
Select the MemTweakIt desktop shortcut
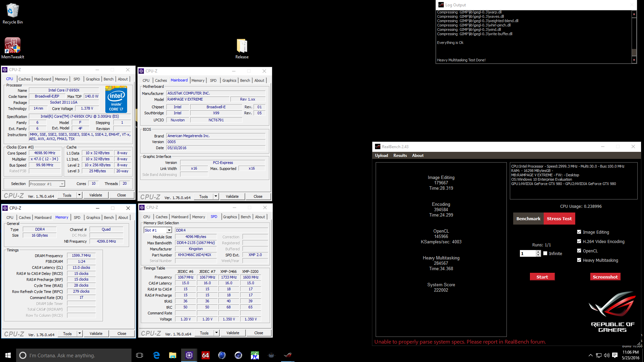(x=13, y=48)
